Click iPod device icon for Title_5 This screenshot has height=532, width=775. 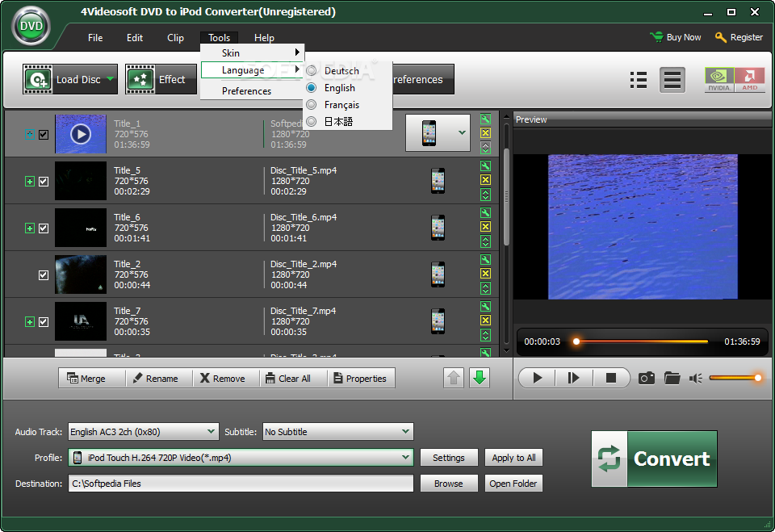click(x=438, y=181)
